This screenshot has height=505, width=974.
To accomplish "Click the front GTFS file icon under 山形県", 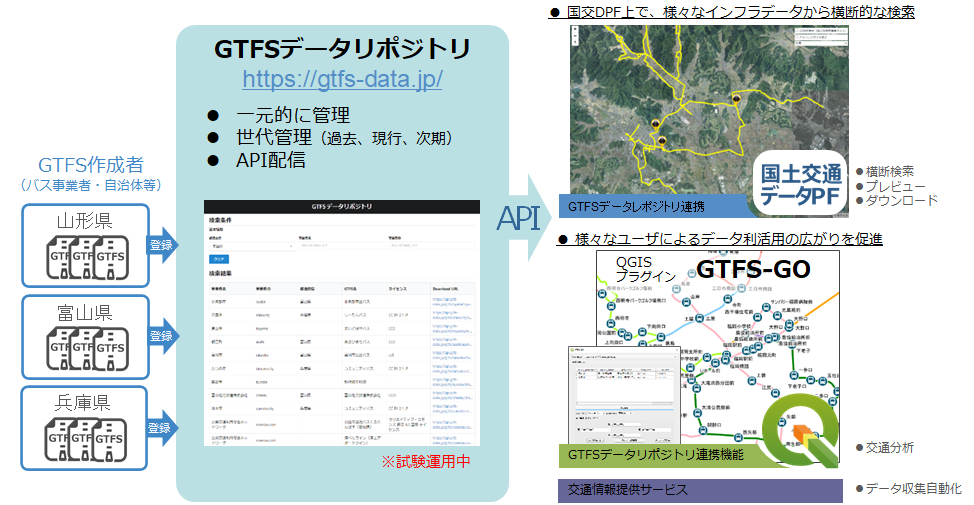I will pyautogui.click(x=111, y=257).
